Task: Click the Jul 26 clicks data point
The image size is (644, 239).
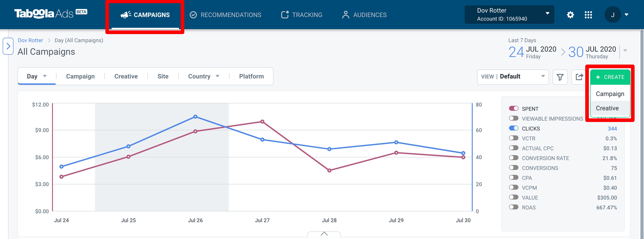Action: pyautogui.click(x=195, y=117)
